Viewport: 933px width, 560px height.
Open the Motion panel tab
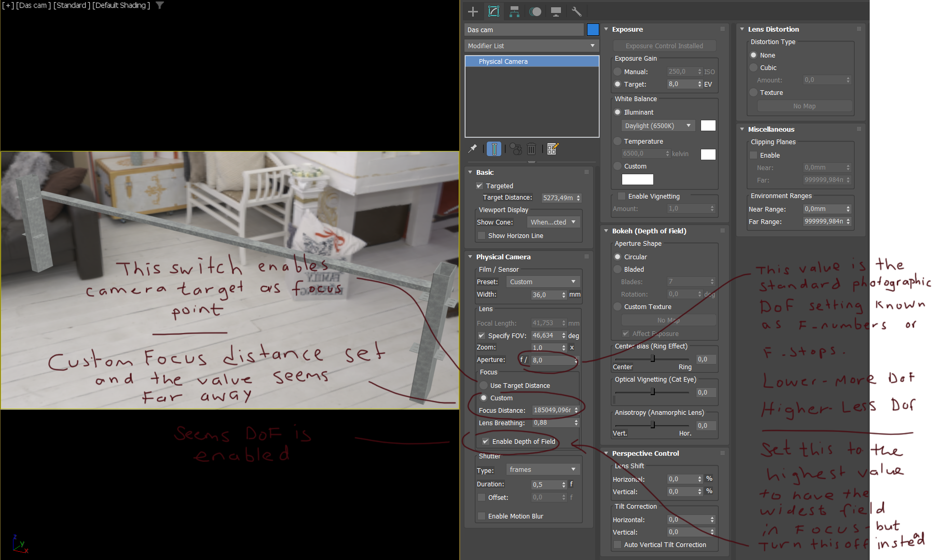click(536, 11)
